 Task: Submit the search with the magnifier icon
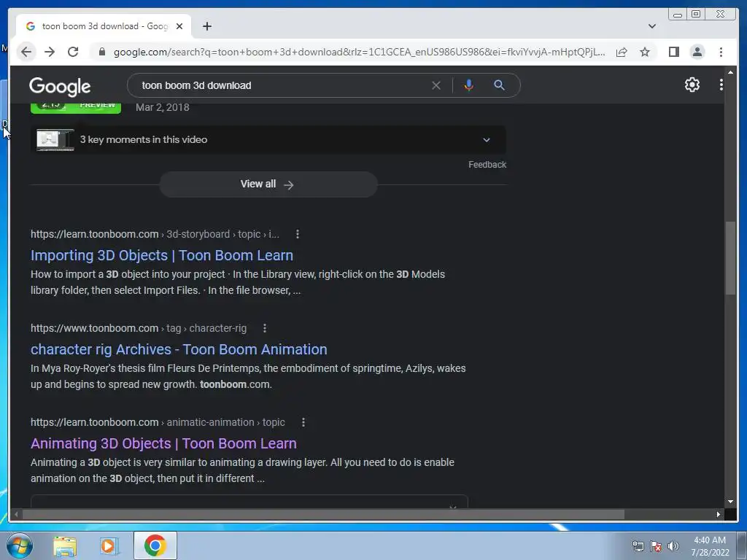[499, 85]
